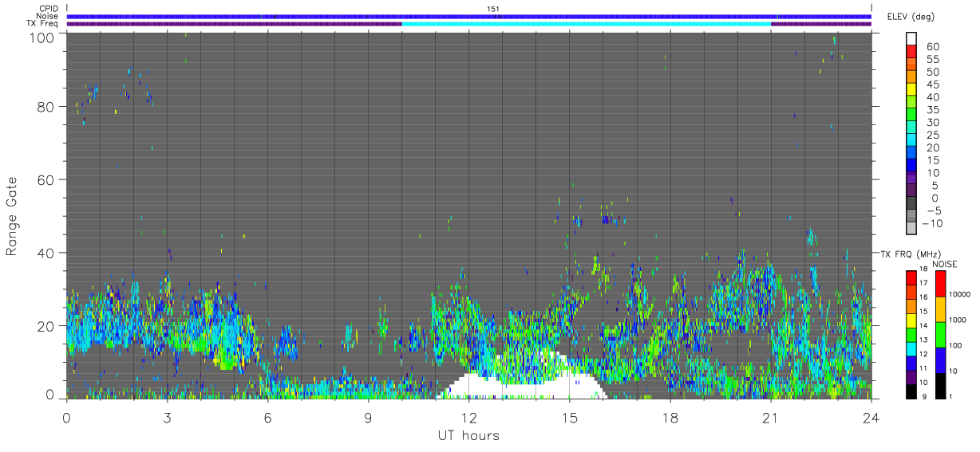The width and height of the screenshot is (980, 452).
Task: Click the light gray bottom swatch of the ELEV colorbar
Action: click(911, 229)
